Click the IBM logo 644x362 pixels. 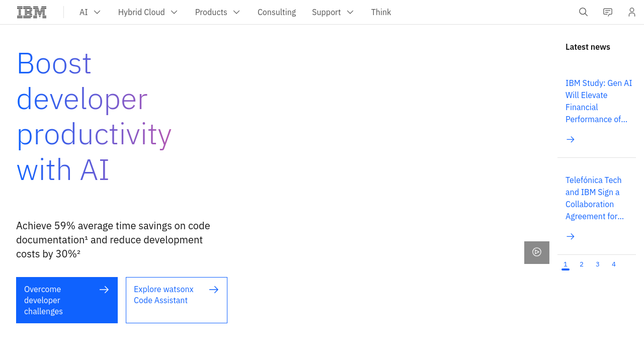point(32,12)
